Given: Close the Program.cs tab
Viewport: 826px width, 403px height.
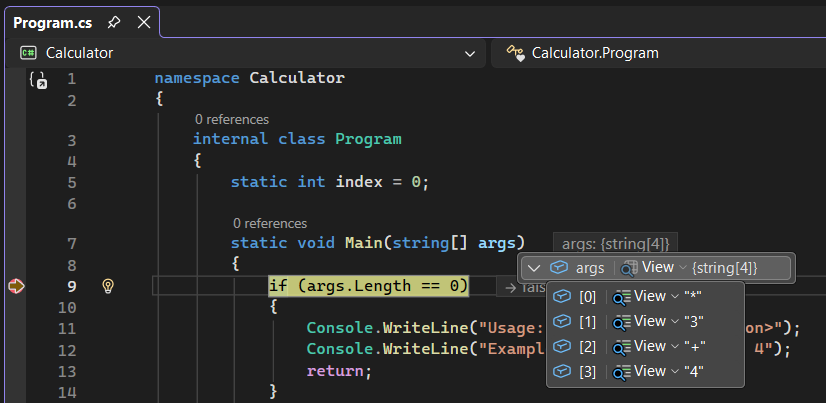Looking at the screenshot, I should click(143, 22).
